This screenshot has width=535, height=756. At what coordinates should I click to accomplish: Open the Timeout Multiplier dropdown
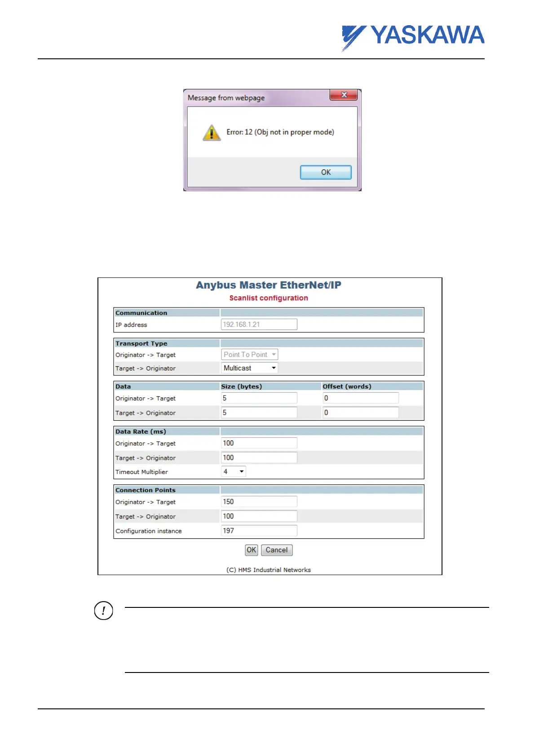pos(234,471)
